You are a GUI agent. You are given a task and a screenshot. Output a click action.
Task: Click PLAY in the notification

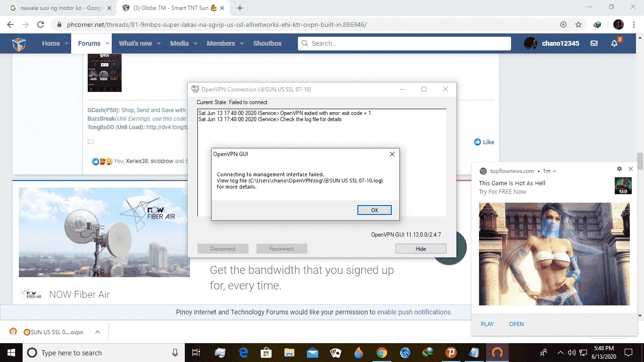[x=487, y=324]
